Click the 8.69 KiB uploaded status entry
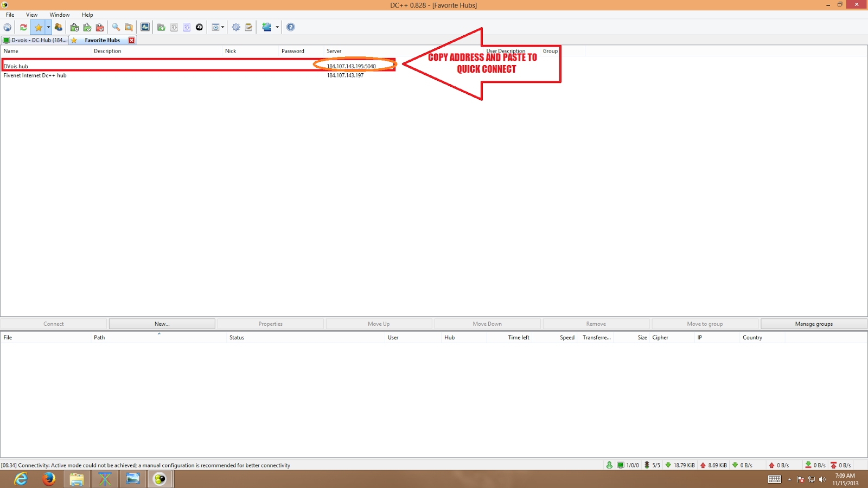 pyautogui.click(x=713, y=465)
